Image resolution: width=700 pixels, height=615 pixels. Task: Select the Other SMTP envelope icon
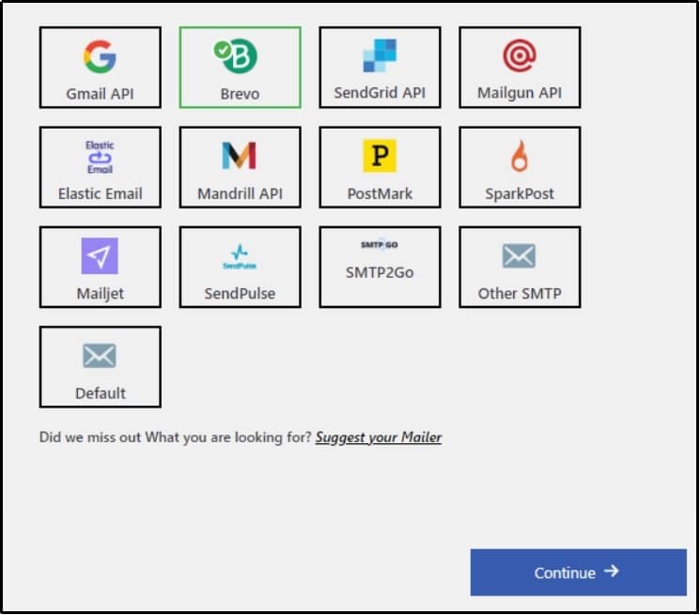tap(519, 256)
